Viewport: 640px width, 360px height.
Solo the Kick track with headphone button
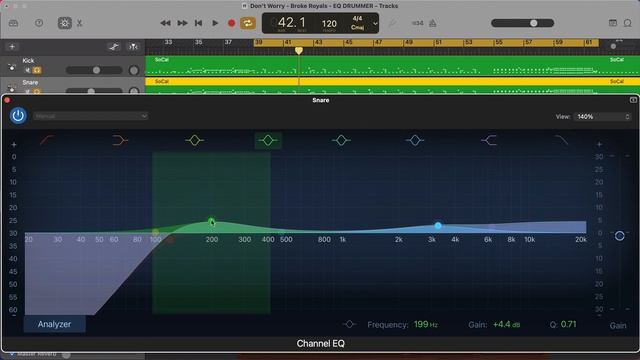pos(37,70)
